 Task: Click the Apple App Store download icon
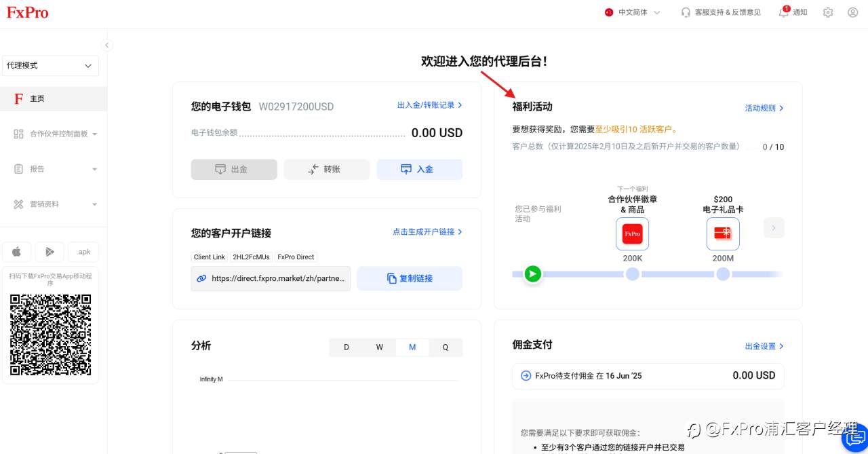[16, 252]
